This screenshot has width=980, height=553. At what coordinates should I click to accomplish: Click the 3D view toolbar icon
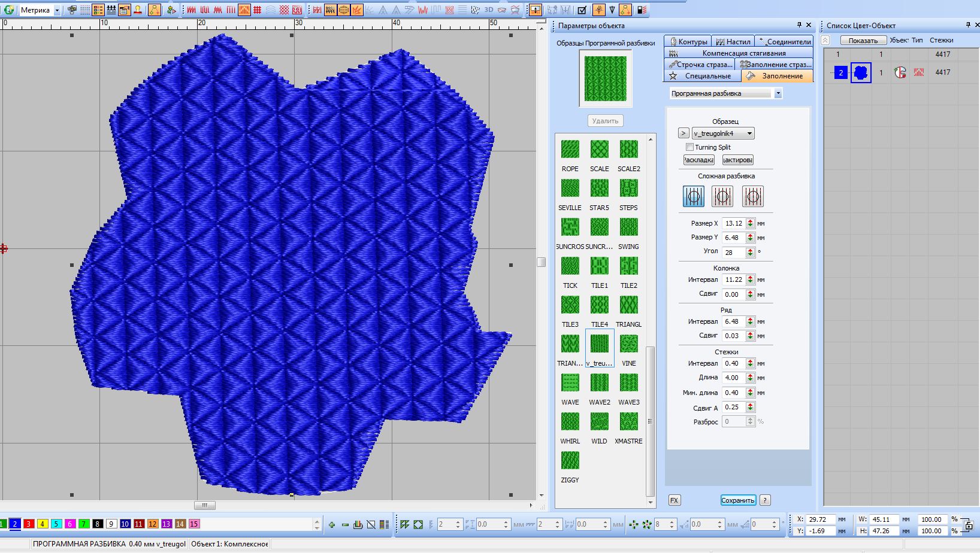(x=489, y=10)
